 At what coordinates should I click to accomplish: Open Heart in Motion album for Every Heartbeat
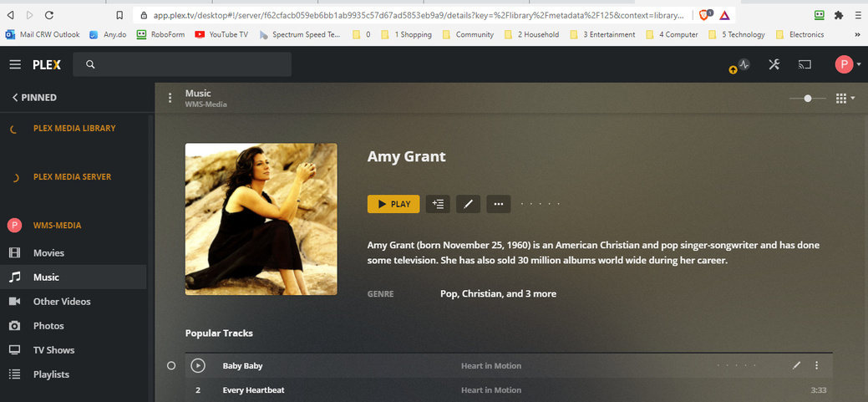click(x=491, y=390)
